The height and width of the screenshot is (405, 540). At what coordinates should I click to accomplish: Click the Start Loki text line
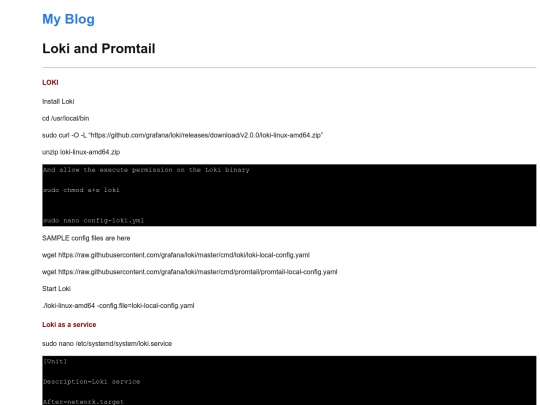(56, 289)
